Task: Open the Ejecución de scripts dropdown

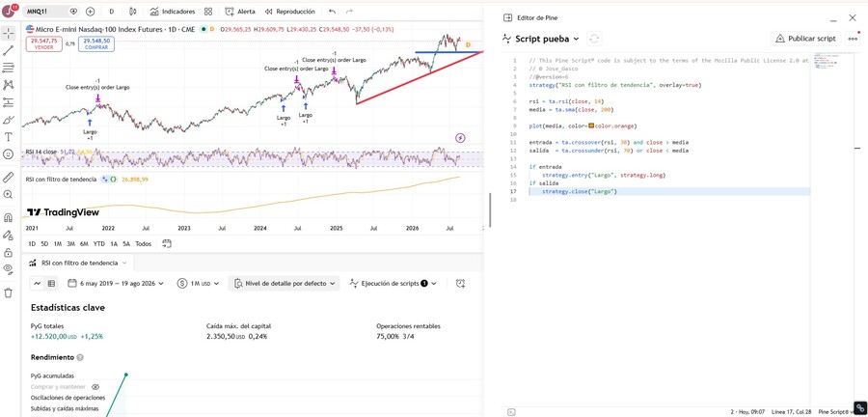Action: (x=393, y=283)
